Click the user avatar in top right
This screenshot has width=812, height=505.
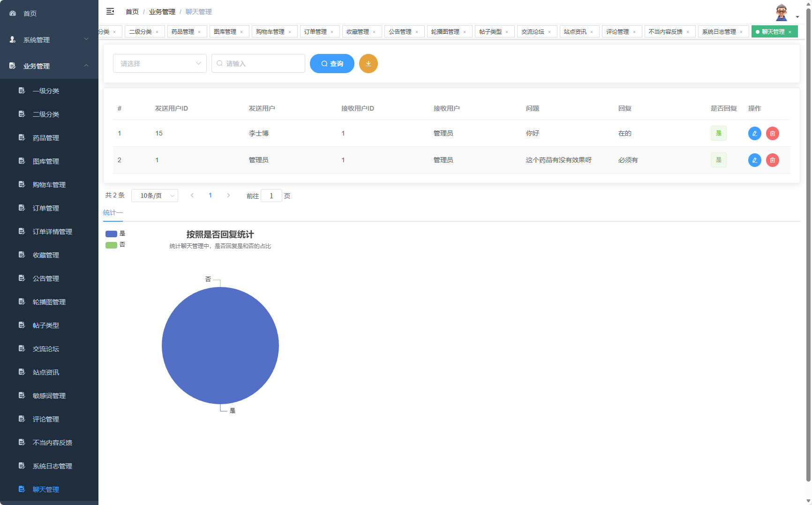782,11
